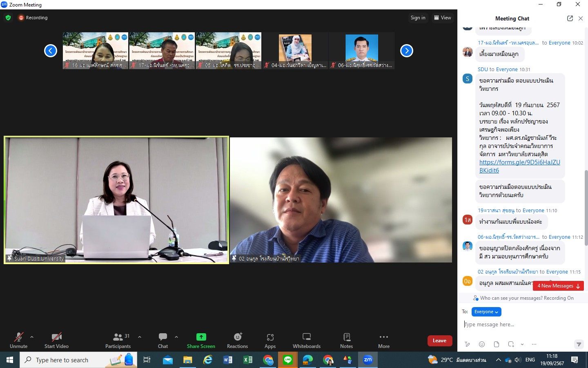Click 19=วาสนา สุขธนู sender name
This screenshot has width=588, height=368.
(x=496, y=211)
